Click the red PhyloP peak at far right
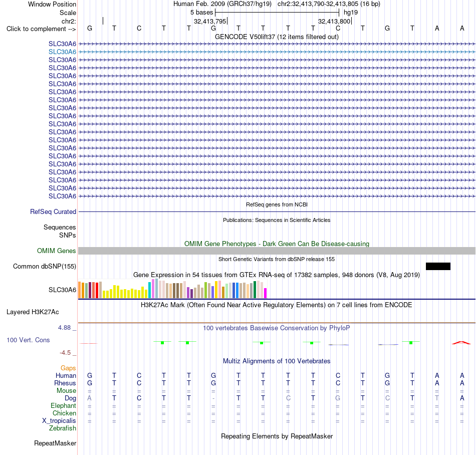The height and width of the screenshot is (455, 476). click(461, 343)
